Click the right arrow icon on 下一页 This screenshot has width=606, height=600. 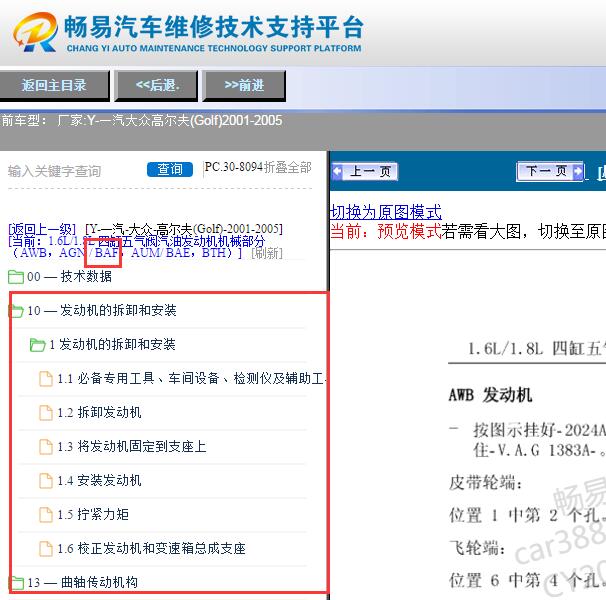577,171
